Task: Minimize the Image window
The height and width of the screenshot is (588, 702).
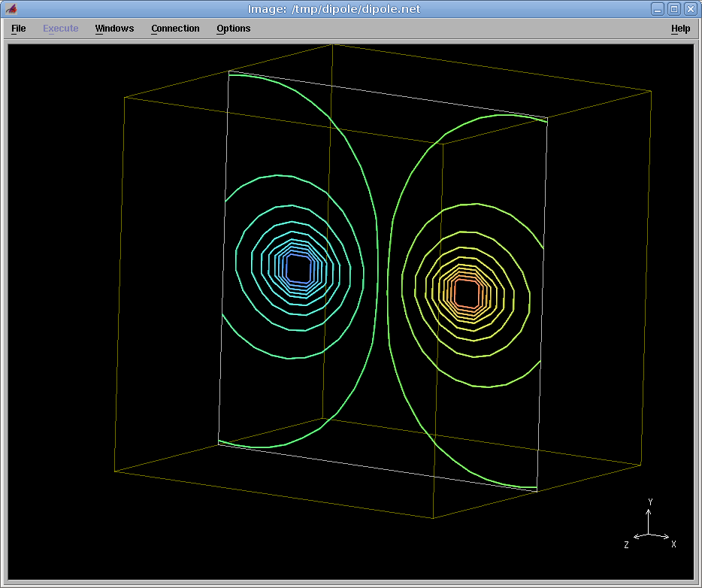Action: point(658,9)
